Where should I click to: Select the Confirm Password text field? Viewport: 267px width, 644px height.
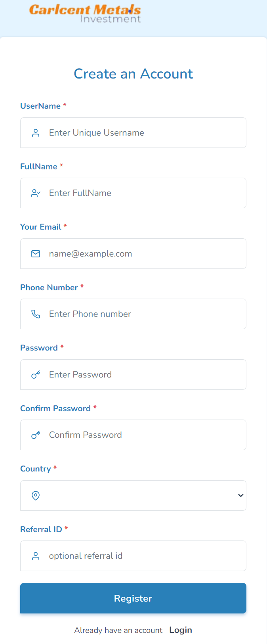pyautogui.click(x=143, y=435)
